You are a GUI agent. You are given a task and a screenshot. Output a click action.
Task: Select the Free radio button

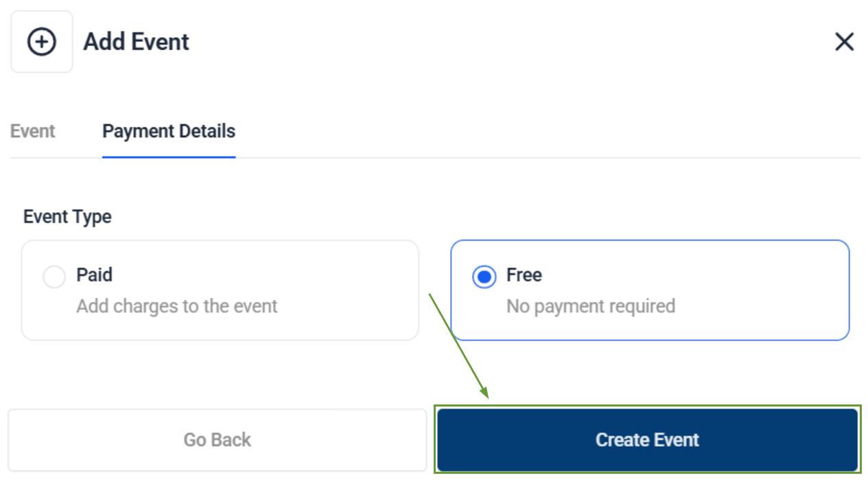(x=484, y=277)
